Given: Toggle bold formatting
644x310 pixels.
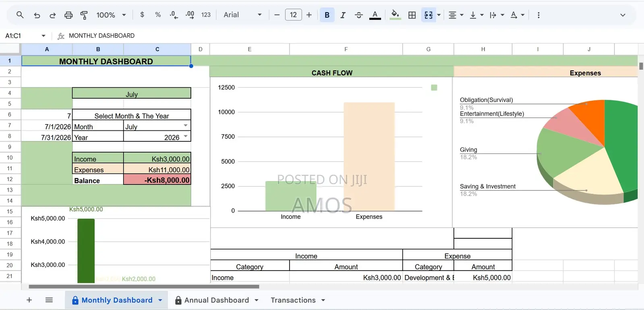Looking at the screenshot, I should (327, 15).
